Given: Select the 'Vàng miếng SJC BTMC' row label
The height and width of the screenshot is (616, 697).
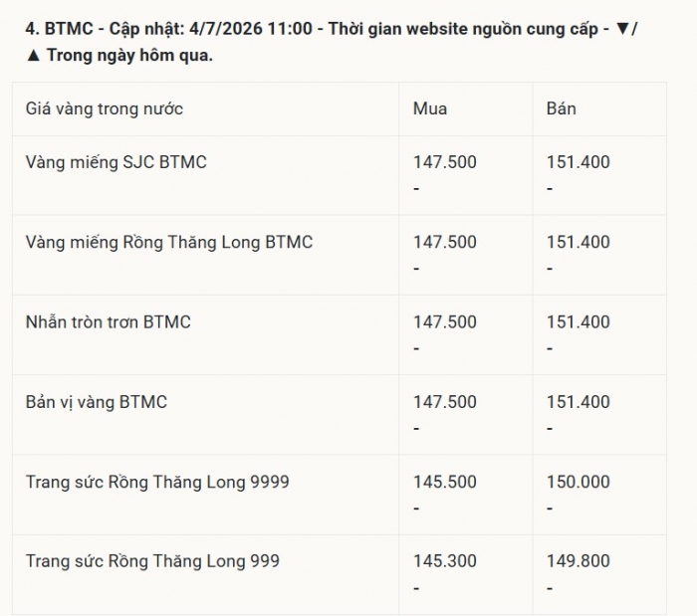Looking at the screenshot, I should click(116, 162).
